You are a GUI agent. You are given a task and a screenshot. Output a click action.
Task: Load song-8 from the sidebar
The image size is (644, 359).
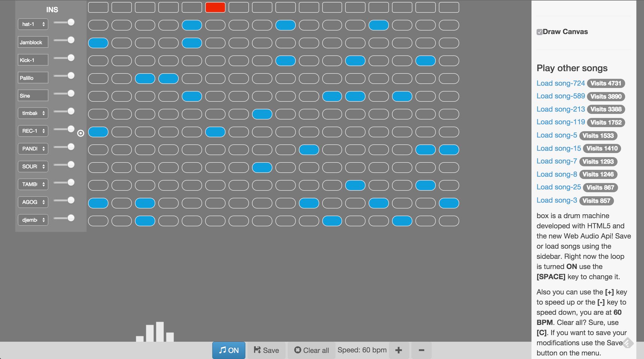[557, 174]
